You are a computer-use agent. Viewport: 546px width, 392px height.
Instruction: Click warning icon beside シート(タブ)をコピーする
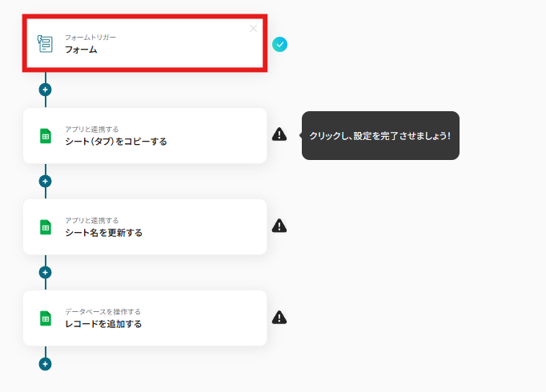279,134
